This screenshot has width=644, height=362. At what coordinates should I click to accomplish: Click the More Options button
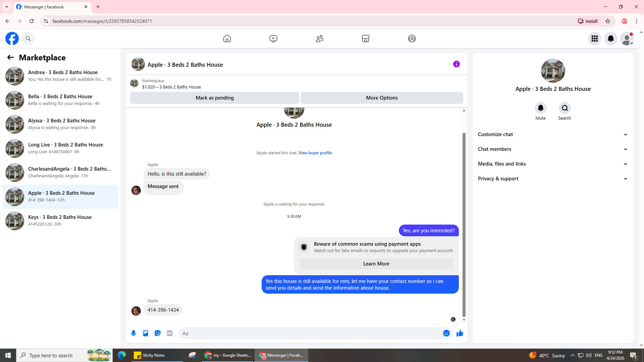(382, 98)
